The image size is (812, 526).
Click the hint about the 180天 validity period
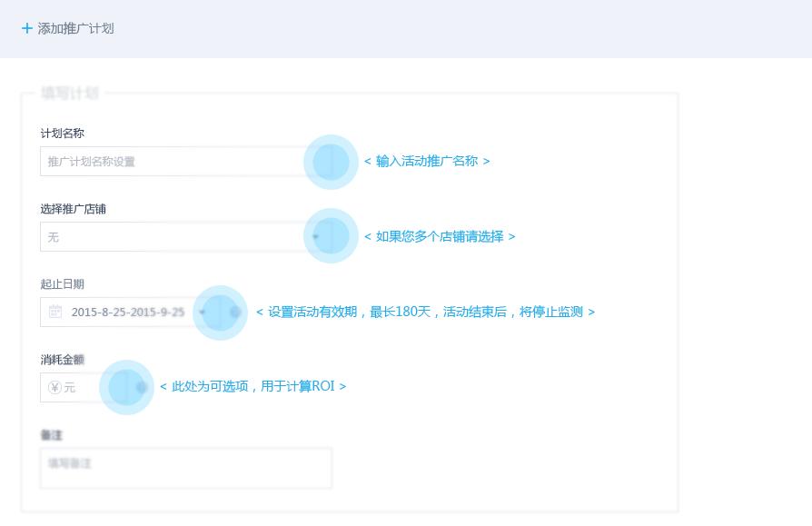coord(425,312)
